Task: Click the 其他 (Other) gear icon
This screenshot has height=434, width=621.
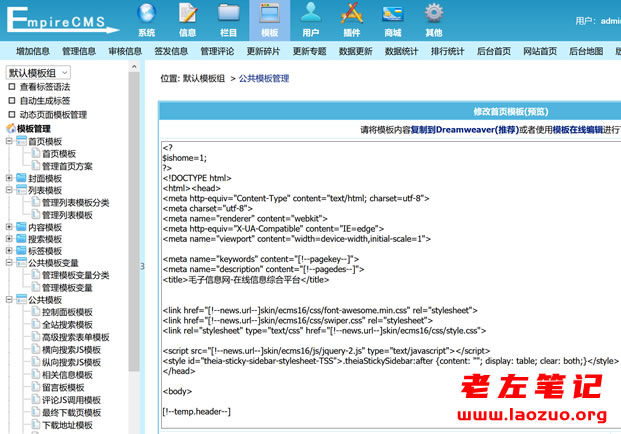Action: click(x=433, y=17)
